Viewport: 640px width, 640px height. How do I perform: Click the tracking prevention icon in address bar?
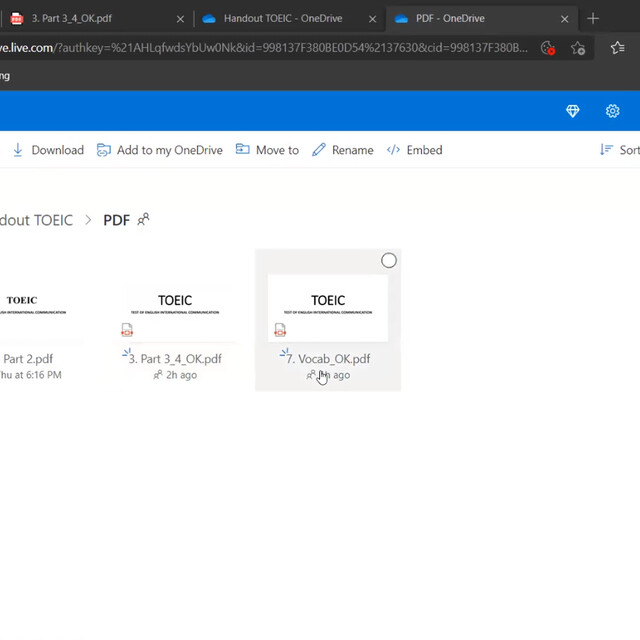pyautogui.click(x=547, y=48)
